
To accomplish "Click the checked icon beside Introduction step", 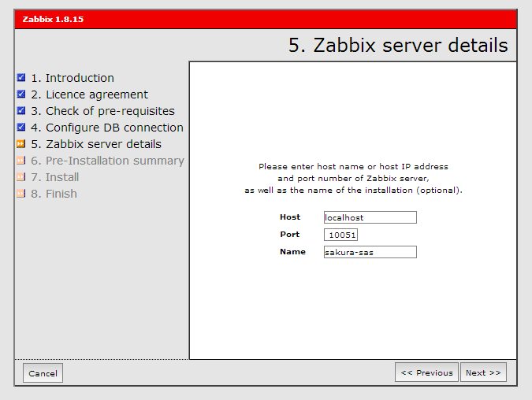I will click(21, 78).
